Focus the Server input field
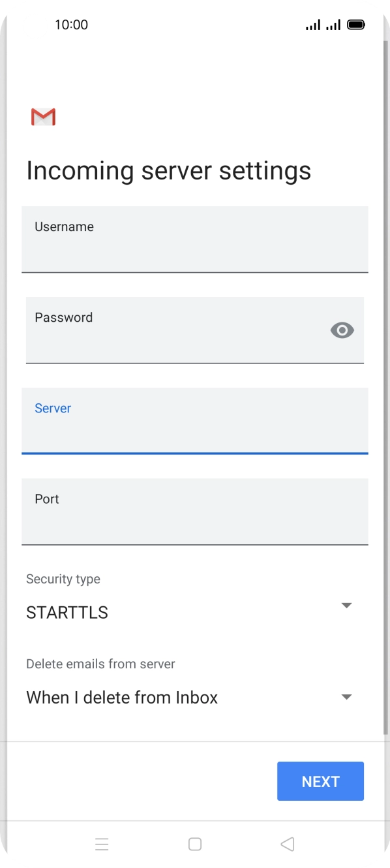Viewport: 390px width, 868px height. tap(194, 421)
